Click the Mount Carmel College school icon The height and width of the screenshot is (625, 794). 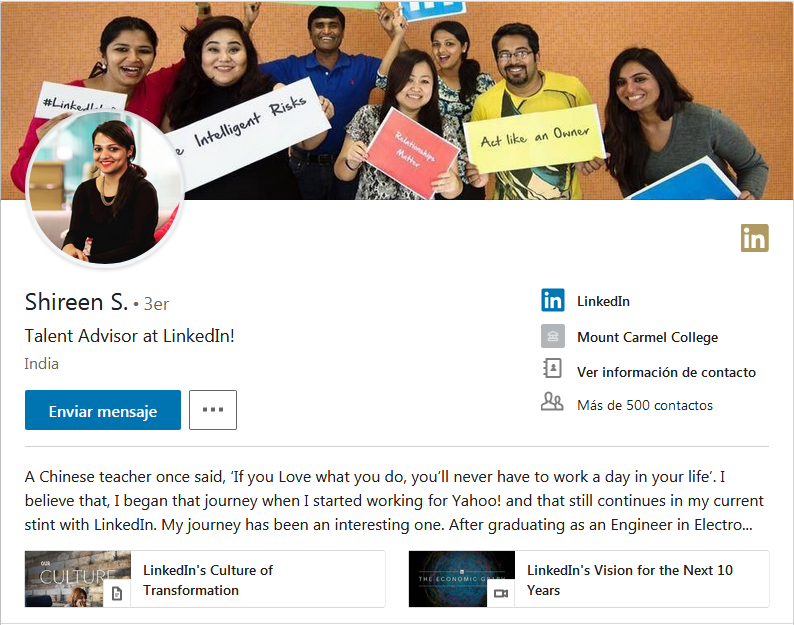point(552,336)
